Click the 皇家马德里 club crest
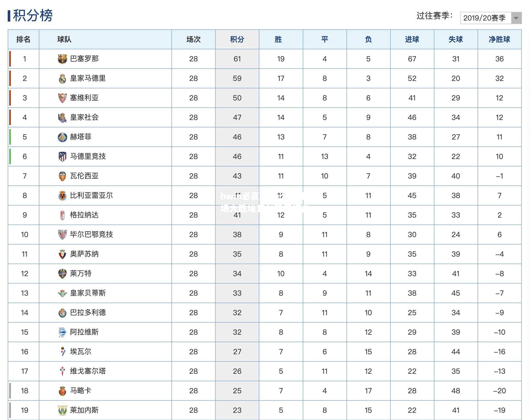The width and height of the screenshot is (530, 420). (x=62, y=78)
